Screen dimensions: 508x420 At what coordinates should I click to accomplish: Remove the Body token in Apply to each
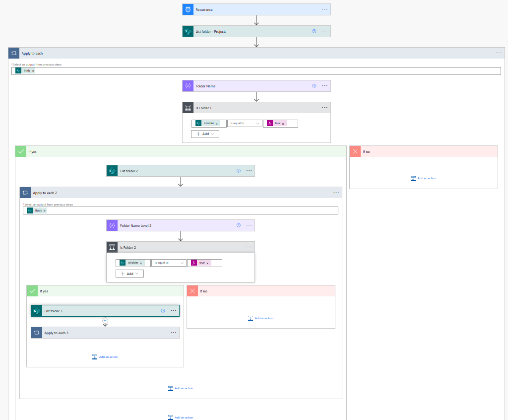click(33, 70)
